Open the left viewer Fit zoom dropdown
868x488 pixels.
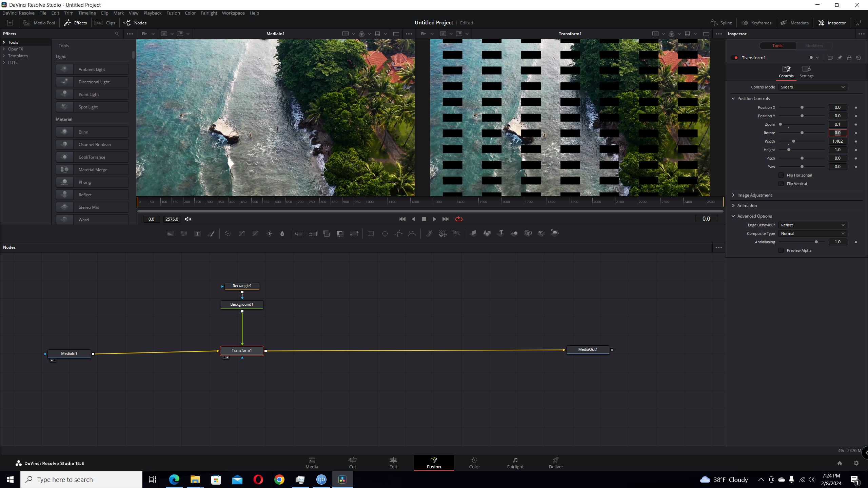(x=148, y=34)
